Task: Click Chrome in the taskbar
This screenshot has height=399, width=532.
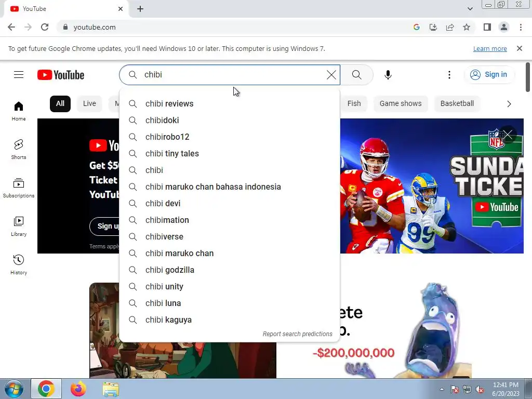Action: click(x=46, y=389)
